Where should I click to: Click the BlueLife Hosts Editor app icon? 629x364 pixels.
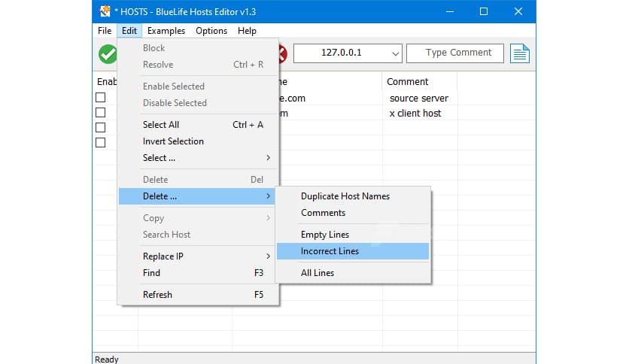coord(105,11)
